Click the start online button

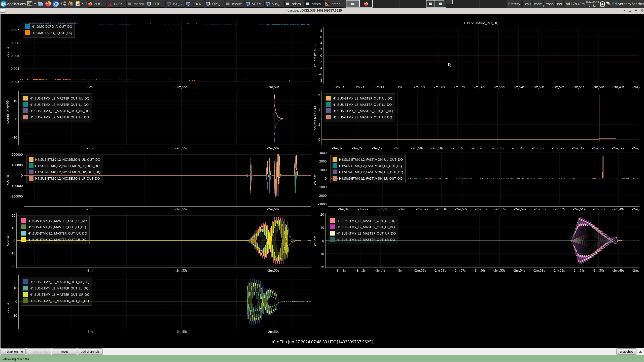click(x=13, y=351)
